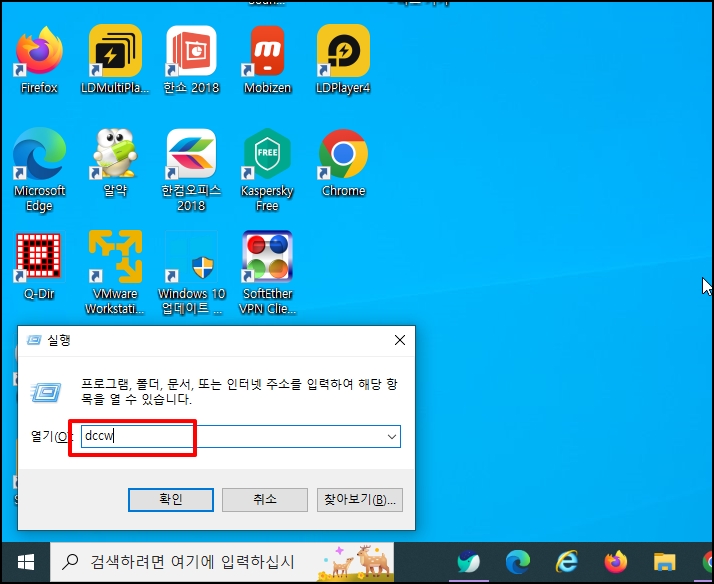Expand the 열기 combo box dropdown arrow
Screen dimensions: 714x584
392,437
